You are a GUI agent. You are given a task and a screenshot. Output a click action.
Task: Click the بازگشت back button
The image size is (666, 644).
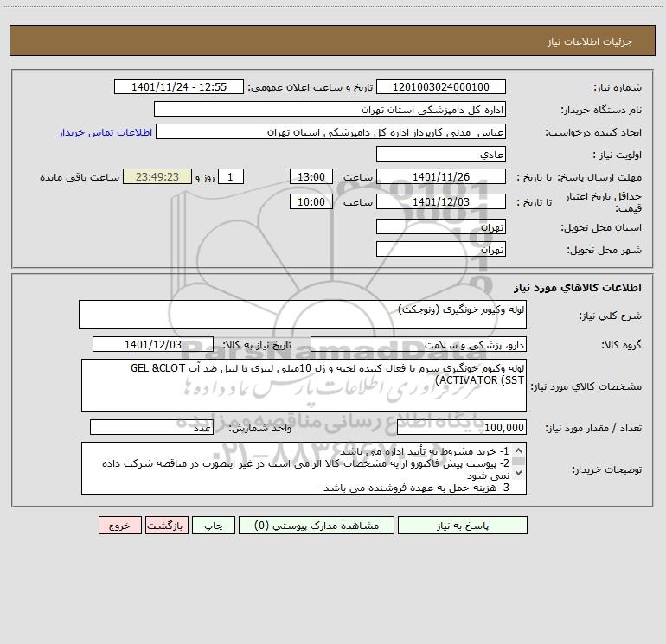(166, 526)
